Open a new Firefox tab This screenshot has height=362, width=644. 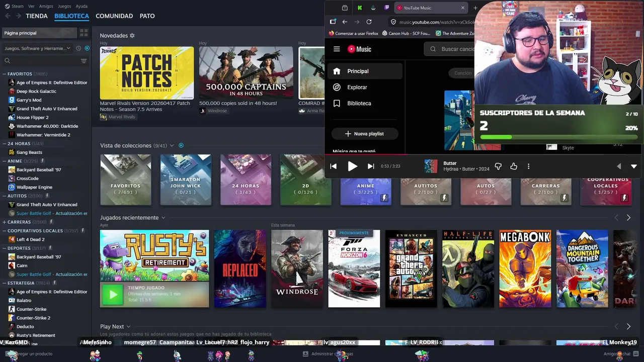(x=475, y=8)
